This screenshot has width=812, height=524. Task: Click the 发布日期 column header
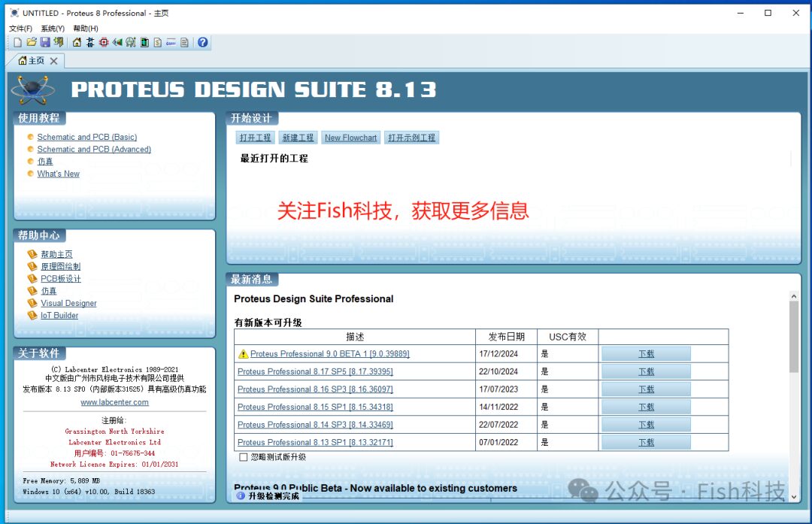coord(507,337)
